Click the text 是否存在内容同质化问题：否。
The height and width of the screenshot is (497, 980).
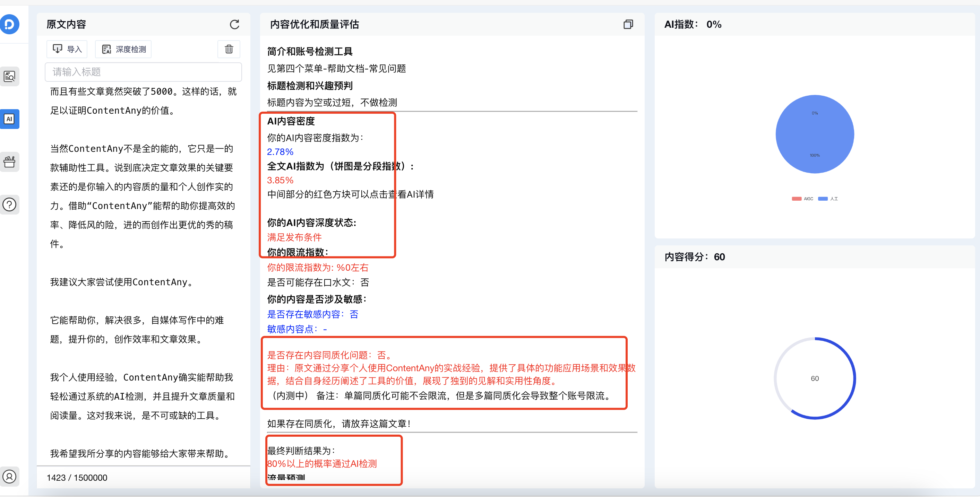click(329, 355)
